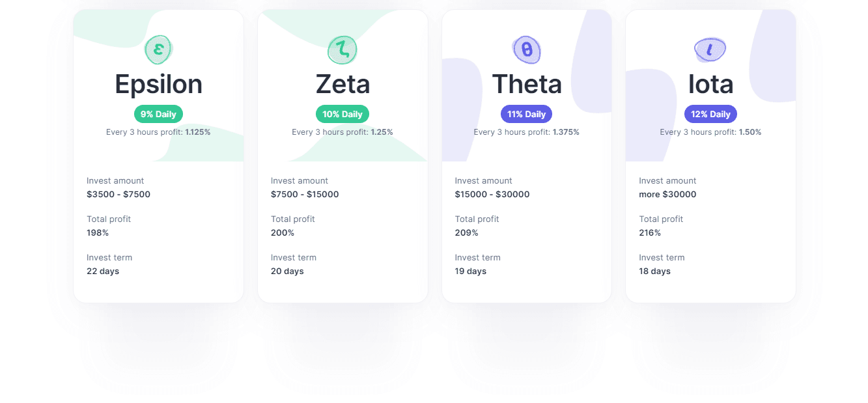Click the Theta plan symbol icon
This screenshot has width=868, height=403.
(526, 49)
